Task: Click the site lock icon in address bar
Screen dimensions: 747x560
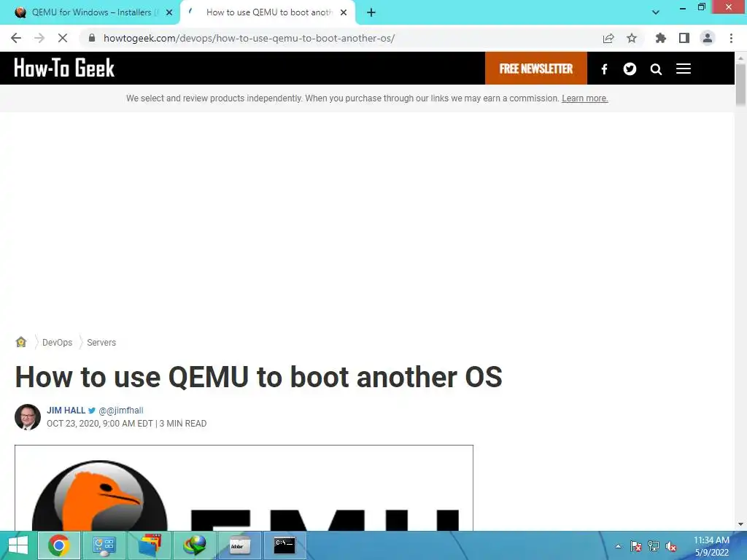Action: pyautogui.click(x=92, y=38)
